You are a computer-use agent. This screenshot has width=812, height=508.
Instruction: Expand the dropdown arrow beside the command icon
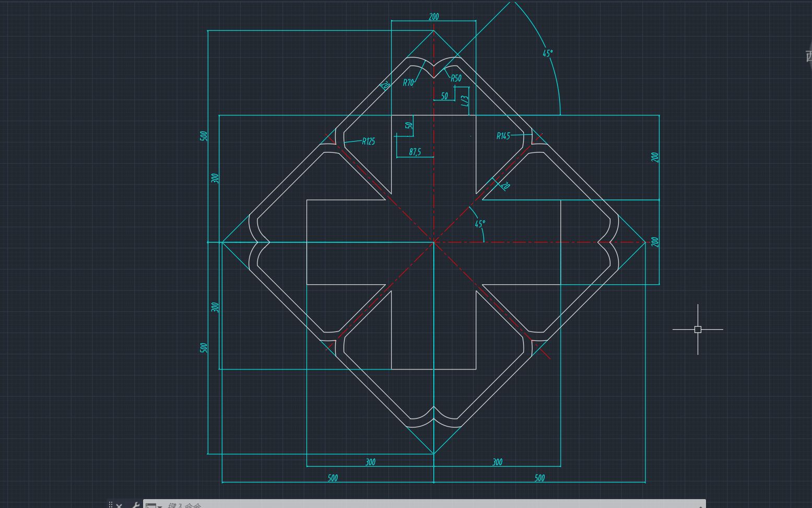point(160,505)
